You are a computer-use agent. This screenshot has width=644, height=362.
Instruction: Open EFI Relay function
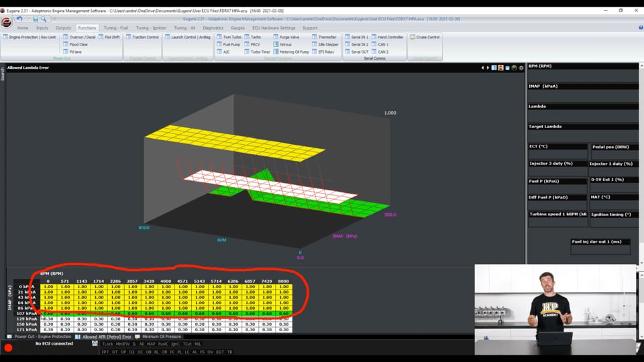(x=323, y=52)
